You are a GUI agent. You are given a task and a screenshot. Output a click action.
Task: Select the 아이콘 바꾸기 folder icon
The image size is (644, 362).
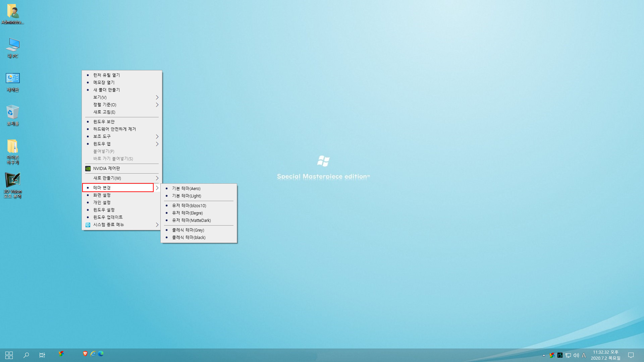[13, 152]
